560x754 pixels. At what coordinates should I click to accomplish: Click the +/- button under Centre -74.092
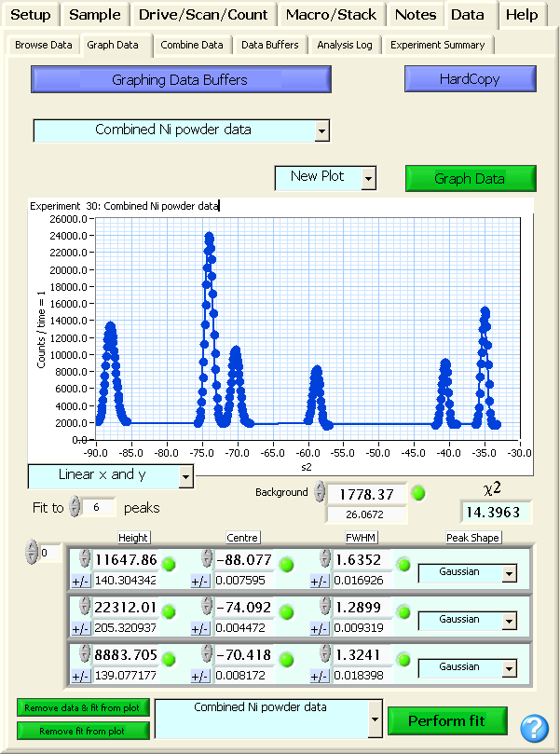point(200,628)
